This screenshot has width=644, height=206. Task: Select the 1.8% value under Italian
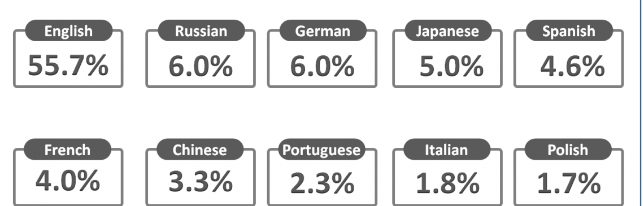point(447,183)
